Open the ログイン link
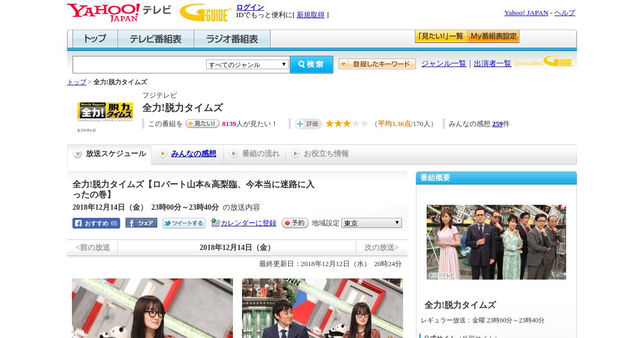 (x=250, y=7)
